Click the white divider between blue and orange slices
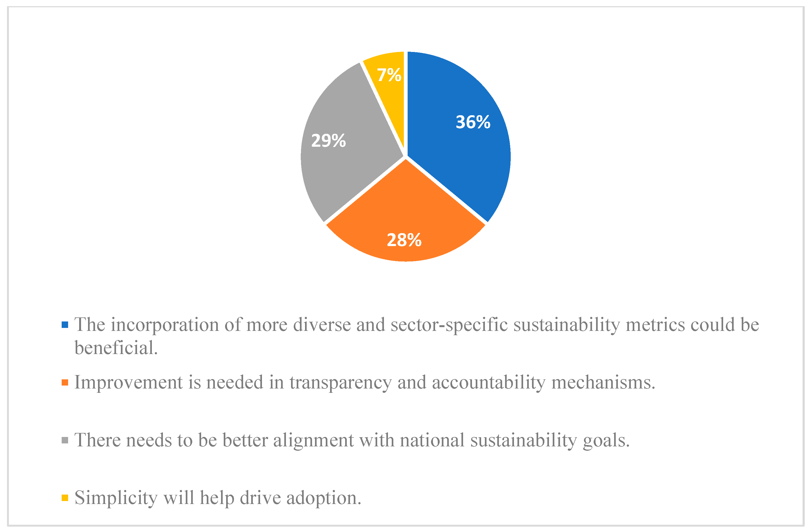812x532 pixels. point(447,191)
